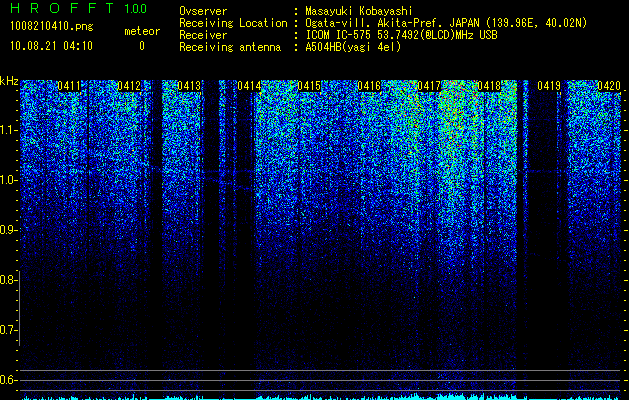Click the 0414 time marker
The width and height of the screenshot is (629, 400).
pos(249,86)
